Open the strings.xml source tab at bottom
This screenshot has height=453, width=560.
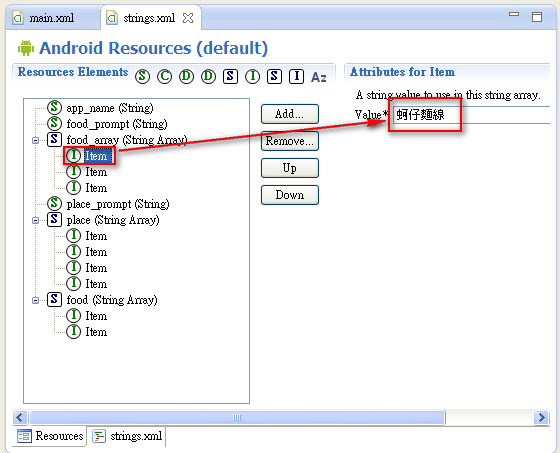[x=128, y=436]
